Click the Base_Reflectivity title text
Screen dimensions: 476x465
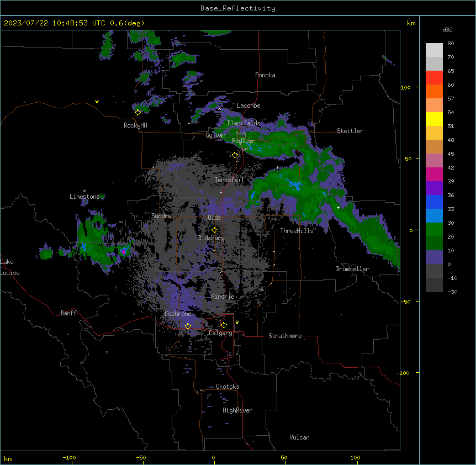(x=238, y=8)
